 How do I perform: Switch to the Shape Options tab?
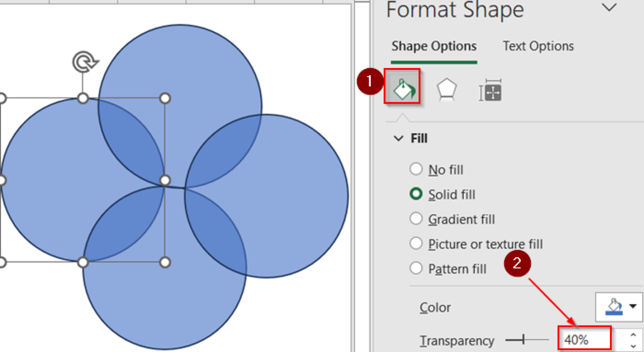point(434,46)
